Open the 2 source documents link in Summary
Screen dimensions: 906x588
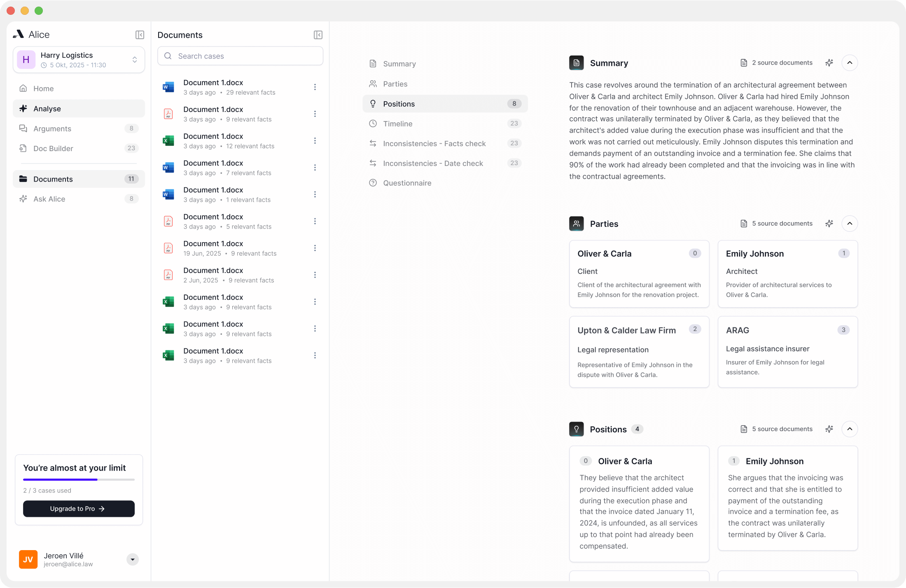point(777,63)
